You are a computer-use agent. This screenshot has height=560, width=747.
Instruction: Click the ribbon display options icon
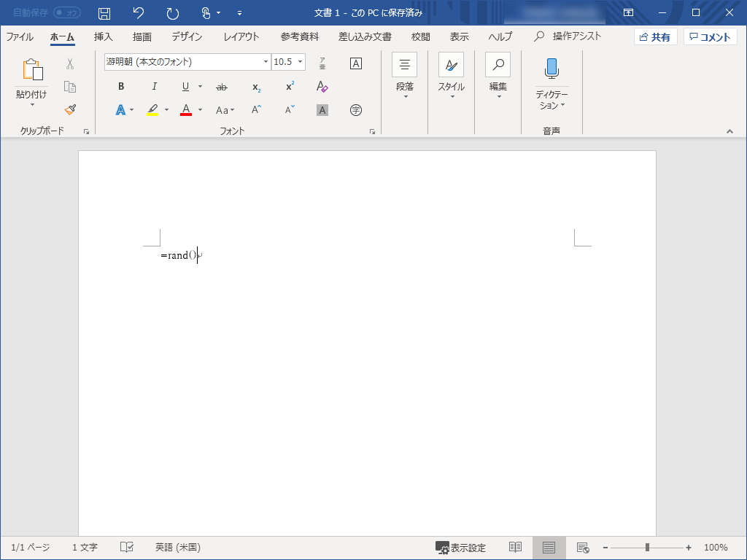[628, 13]
